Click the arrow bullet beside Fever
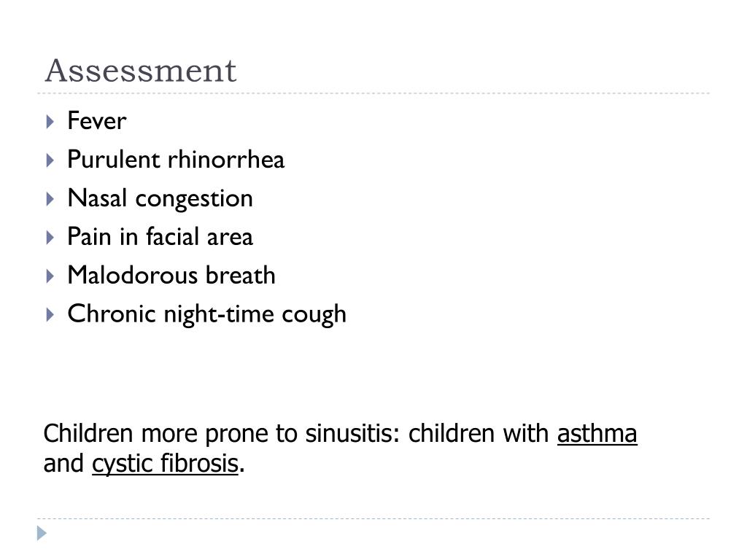The height and width of the screenshot is (560, 747). [x=50, y=122]
